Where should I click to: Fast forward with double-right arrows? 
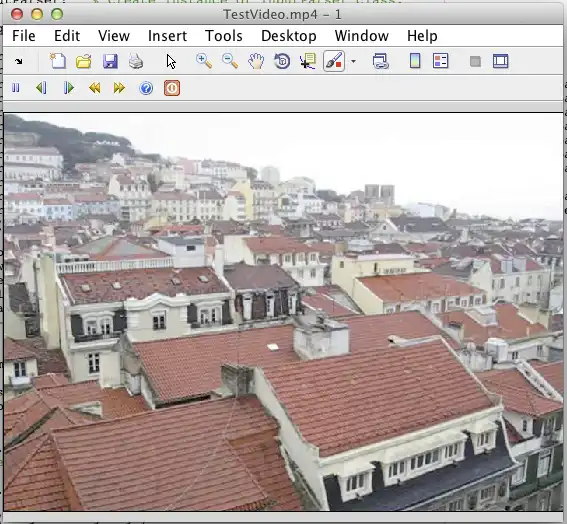(x=119, y=88)
